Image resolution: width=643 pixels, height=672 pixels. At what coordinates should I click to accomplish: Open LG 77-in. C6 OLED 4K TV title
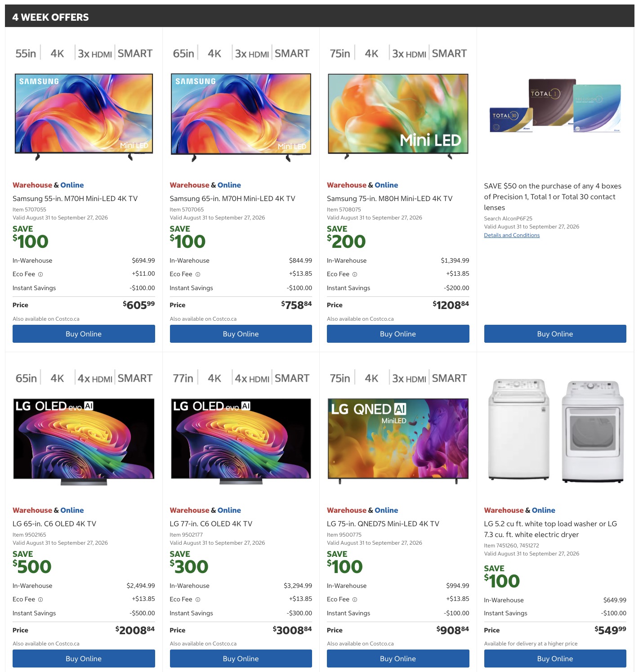211,524
